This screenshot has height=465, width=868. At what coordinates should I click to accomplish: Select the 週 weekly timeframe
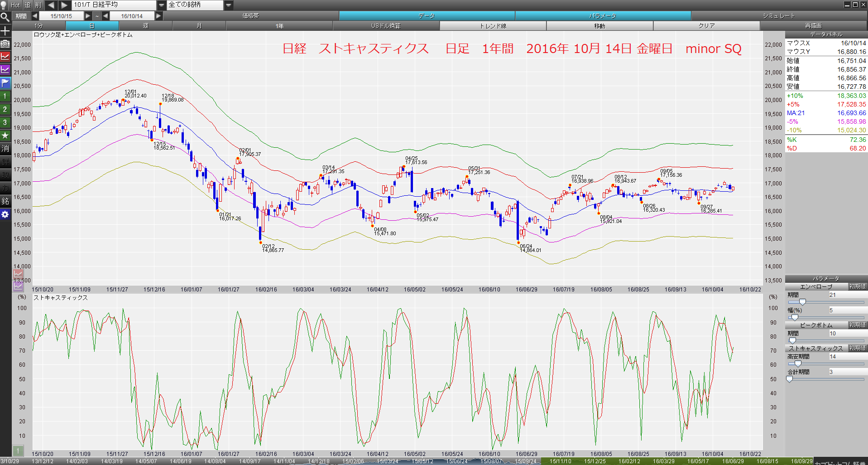click(146, 26)
